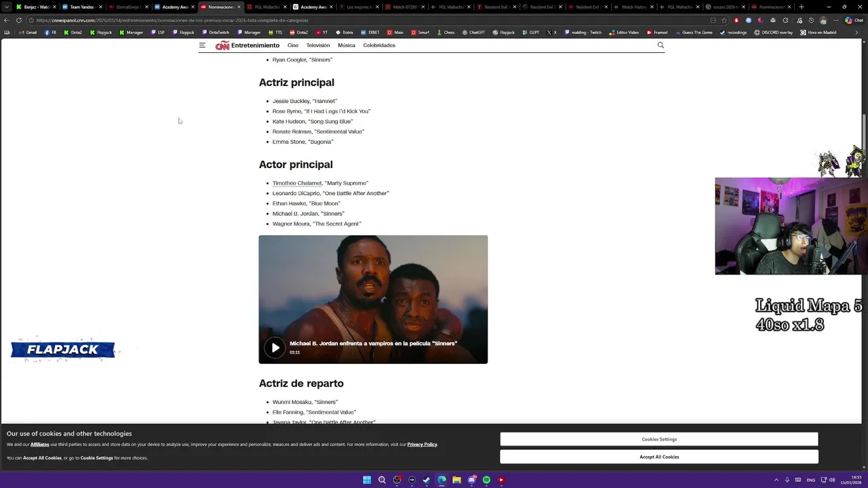Click the text Wagner Moura, "The Secret Agent"
Viewport: 868px width, 488px height.
(x=317, y=224)
